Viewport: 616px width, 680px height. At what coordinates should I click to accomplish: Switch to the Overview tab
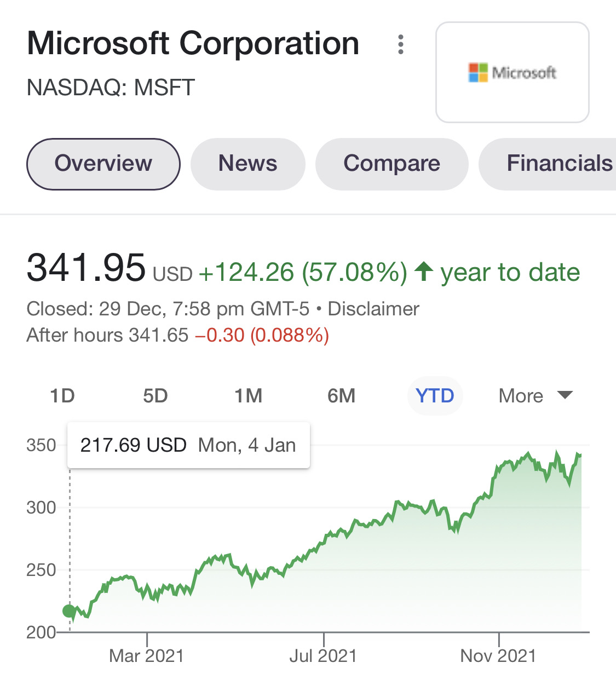103,164
